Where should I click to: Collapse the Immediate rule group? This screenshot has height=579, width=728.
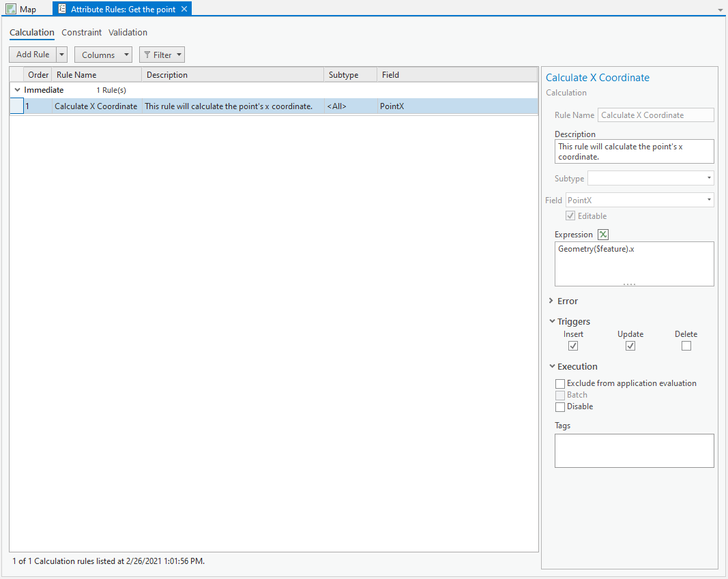(x=16, y=89)
